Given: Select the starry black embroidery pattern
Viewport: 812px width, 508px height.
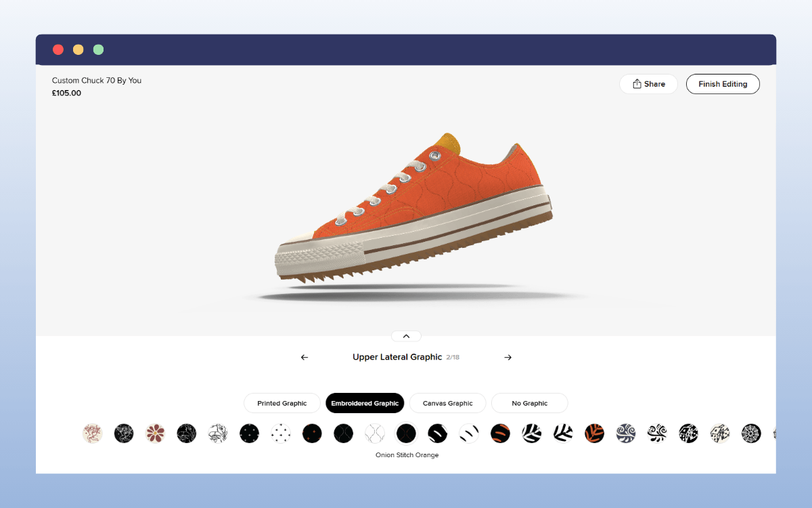Looking at the screenshot, I should pyautogui.click(x=249, y=433).
